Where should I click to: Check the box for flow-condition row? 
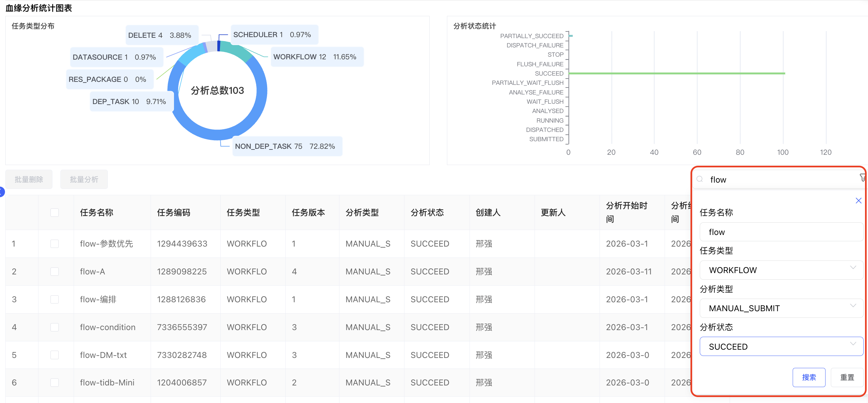tap(55, 327)
